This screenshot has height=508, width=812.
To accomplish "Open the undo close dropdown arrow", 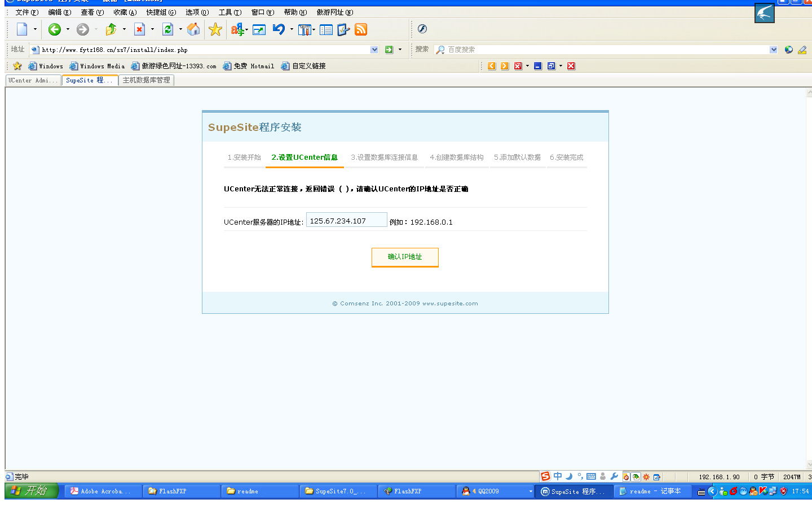I will tap(292, 29).
